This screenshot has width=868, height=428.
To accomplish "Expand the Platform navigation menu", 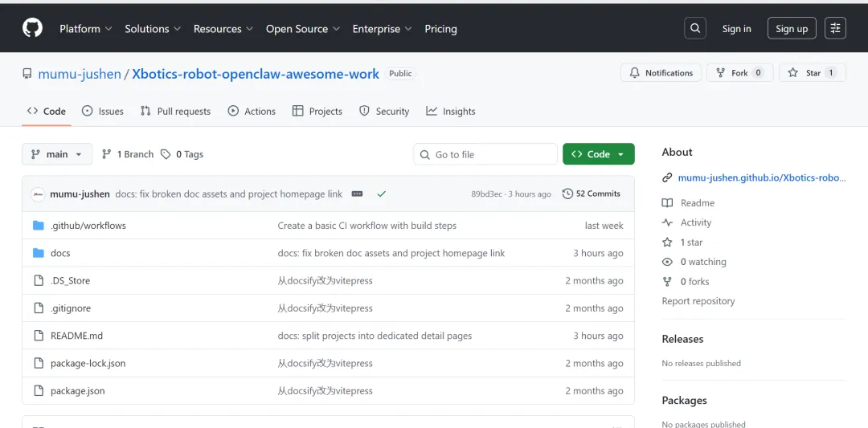I will click(86, 28).
